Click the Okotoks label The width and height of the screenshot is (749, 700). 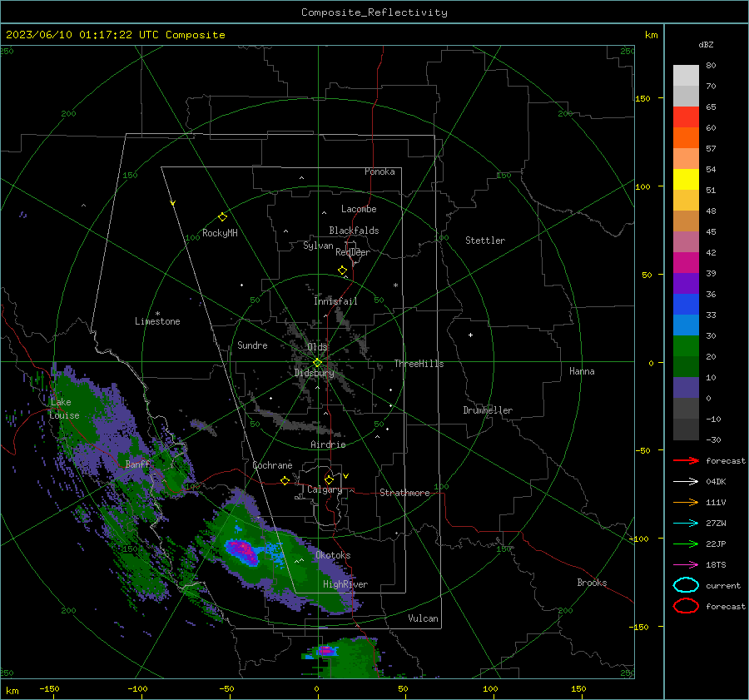point(333,555)
